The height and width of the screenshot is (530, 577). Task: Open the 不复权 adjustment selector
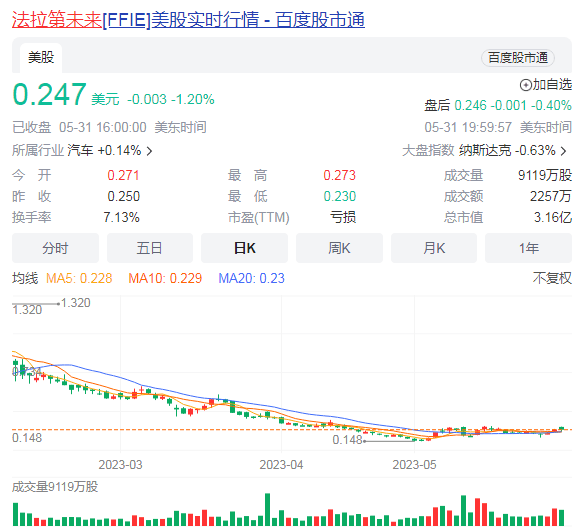click(x=552, y=278)
